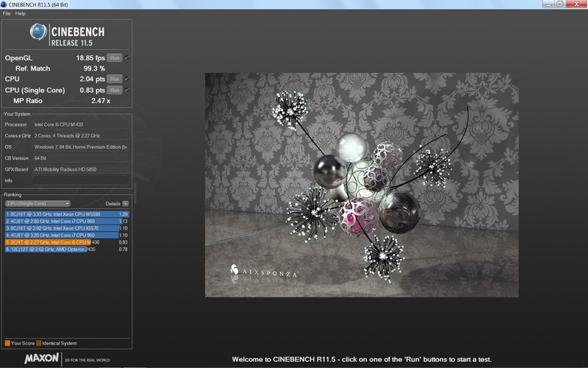588x368 pixels.
Task: Run the CPU multi-core test
Action: 115,79
